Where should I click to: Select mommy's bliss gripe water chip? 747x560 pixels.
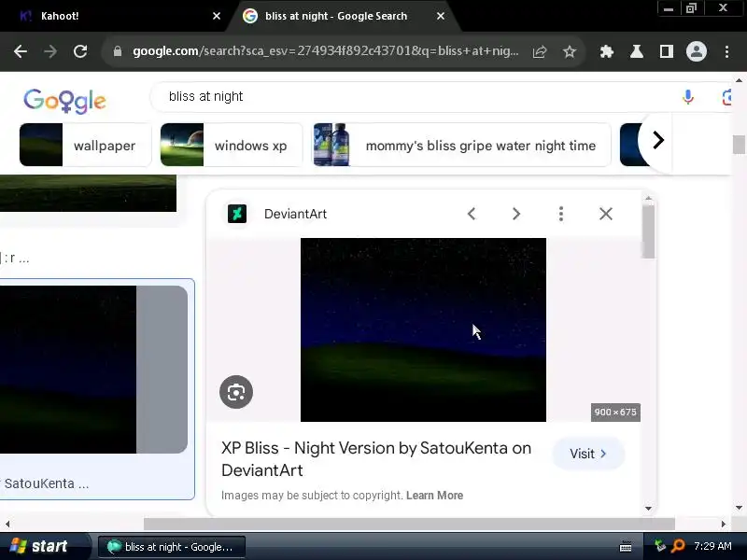461,146
